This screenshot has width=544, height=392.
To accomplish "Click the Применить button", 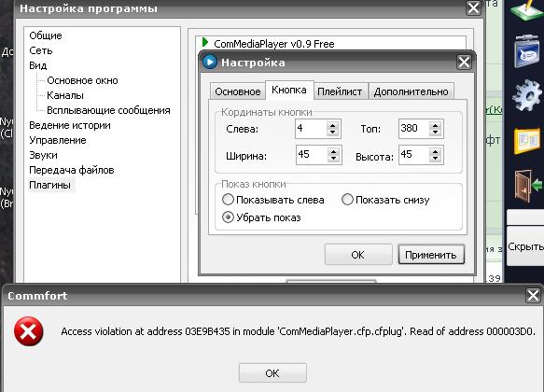I will coord(431,255).
